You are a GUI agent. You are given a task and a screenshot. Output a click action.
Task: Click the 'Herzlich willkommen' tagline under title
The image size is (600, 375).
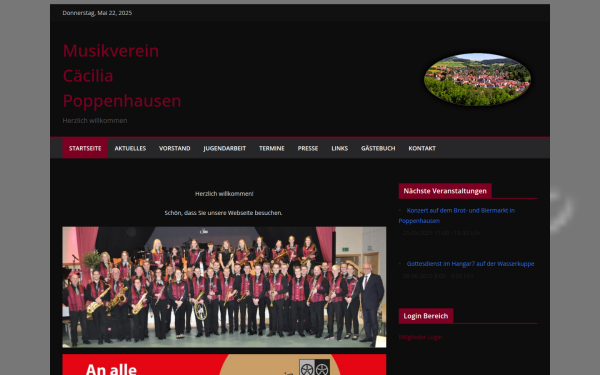pyautogui.click(x=95, y=121)
